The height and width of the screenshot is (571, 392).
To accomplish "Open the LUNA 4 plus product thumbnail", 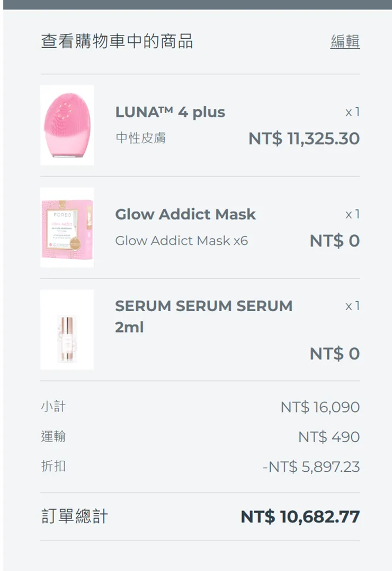I will click(x=67, y=125).
